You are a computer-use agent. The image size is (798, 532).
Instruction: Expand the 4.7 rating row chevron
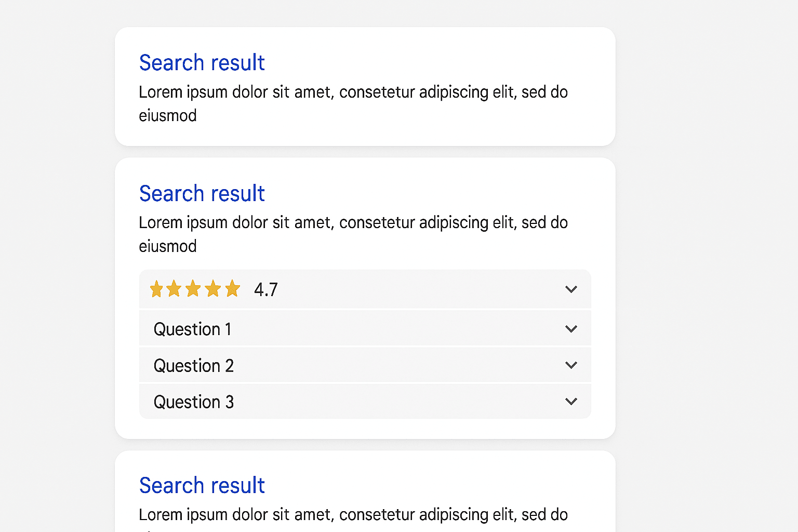pos(571,289)
